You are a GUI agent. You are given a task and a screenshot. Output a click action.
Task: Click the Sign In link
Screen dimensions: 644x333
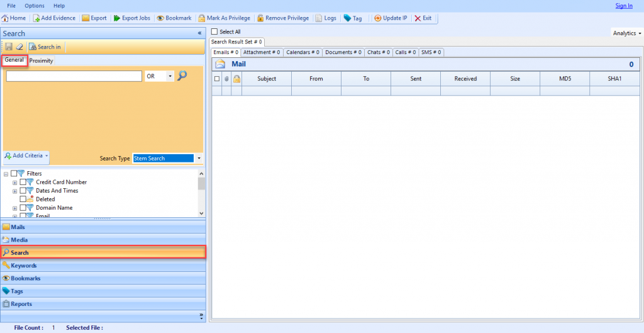[x=623, y=6]
